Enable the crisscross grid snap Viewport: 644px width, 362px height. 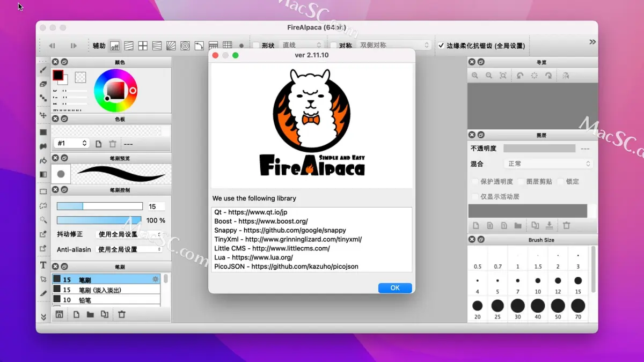tap(143, 46)
